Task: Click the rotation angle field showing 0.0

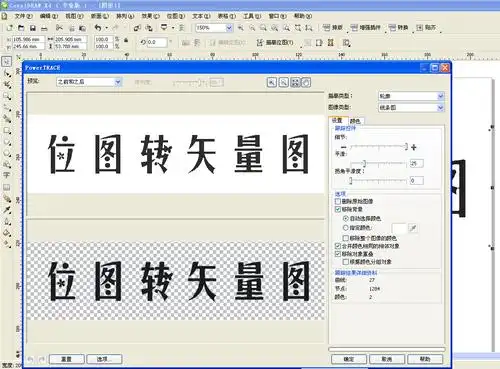Action: point(157,42)
